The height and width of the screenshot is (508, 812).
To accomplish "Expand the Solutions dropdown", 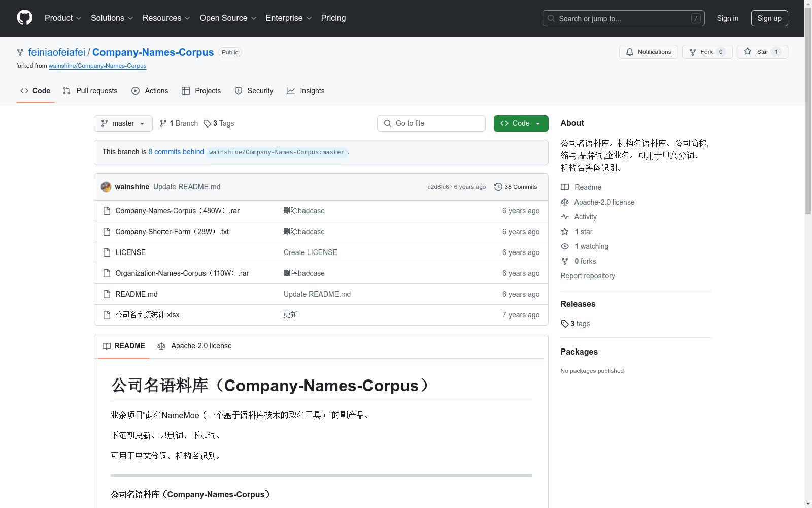I will coord(112,18).
